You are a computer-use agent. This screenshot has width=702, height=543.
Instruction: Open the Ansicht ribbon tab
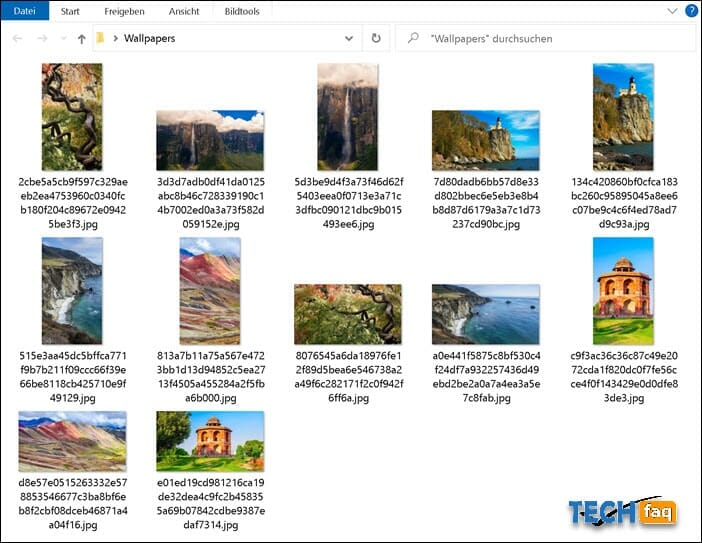pyautogui.click(x=184, y=12)
